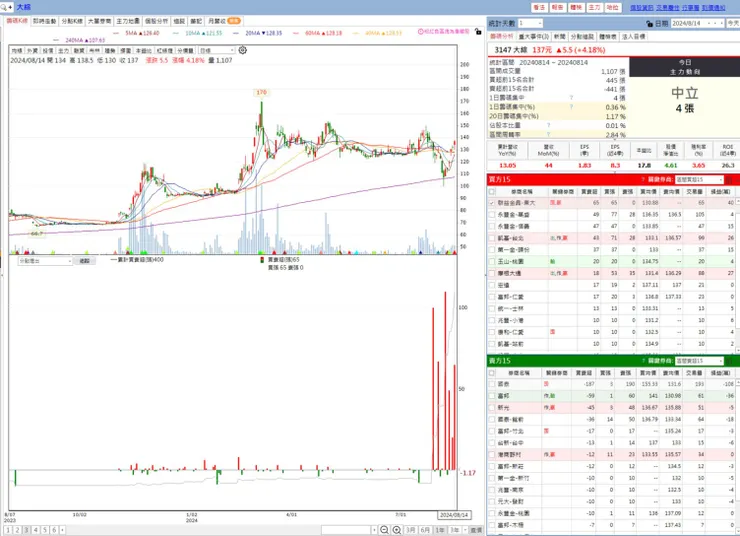Viewport: 740px width, 536px height.
Task: Toggle 本益比 in chart toolbar
Action: point(143,50)
